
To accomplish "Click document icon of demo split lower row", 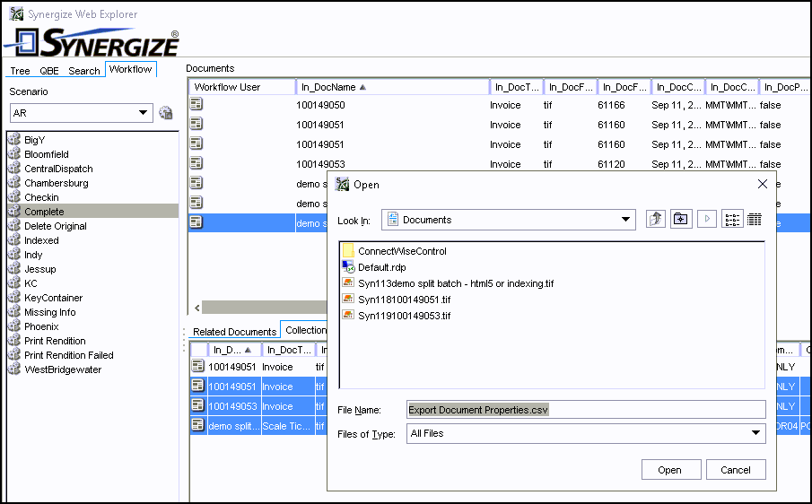I will click(x=197, y=425).
